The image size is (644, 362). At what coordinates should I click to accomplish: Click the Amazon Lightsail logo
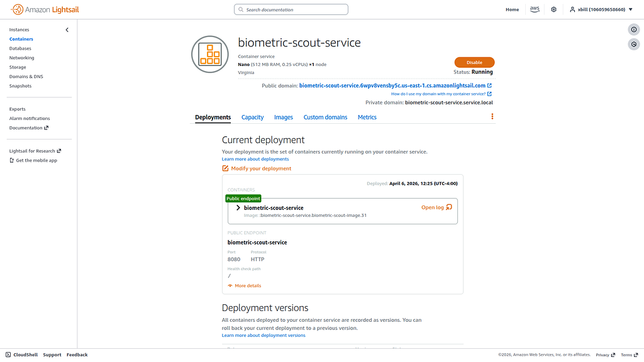point(45,9)
